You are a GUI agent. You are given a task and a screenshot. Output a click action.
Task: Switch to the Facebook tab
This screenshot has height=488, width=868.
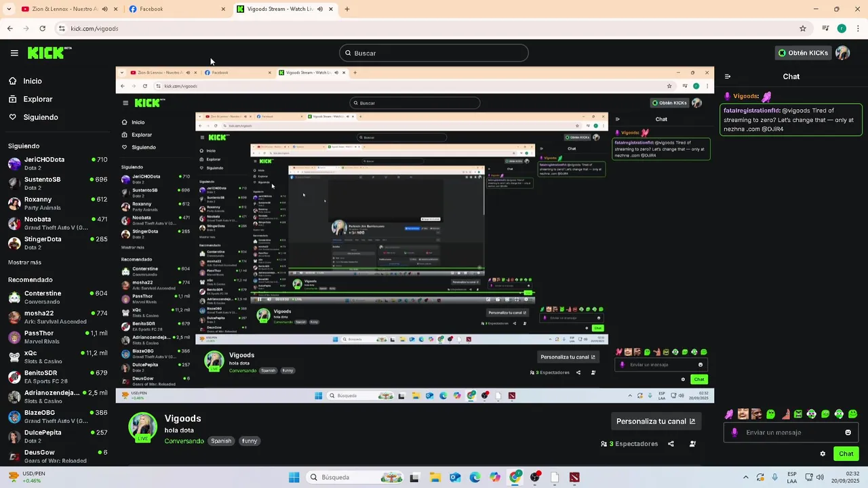click(178, 9)
